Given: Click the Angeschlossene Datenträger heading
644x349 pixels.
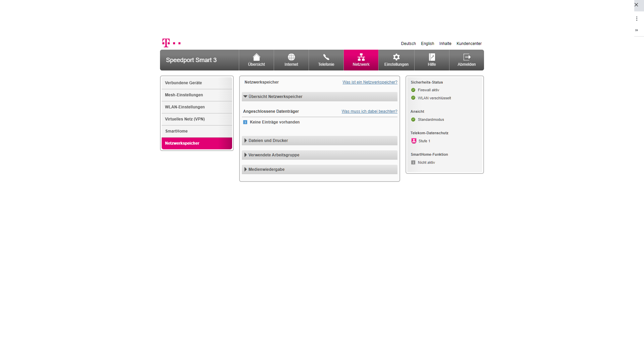Looking at the screenshot, I should click(271, 111).
